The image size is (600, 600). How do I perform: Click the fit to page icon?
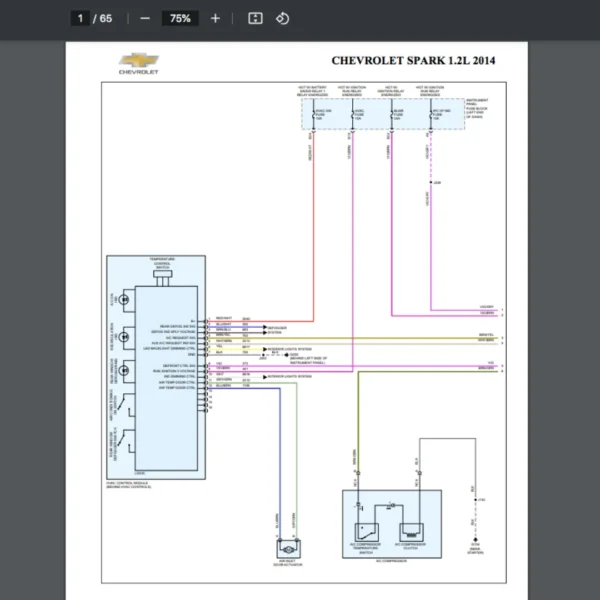click(255, 18)
